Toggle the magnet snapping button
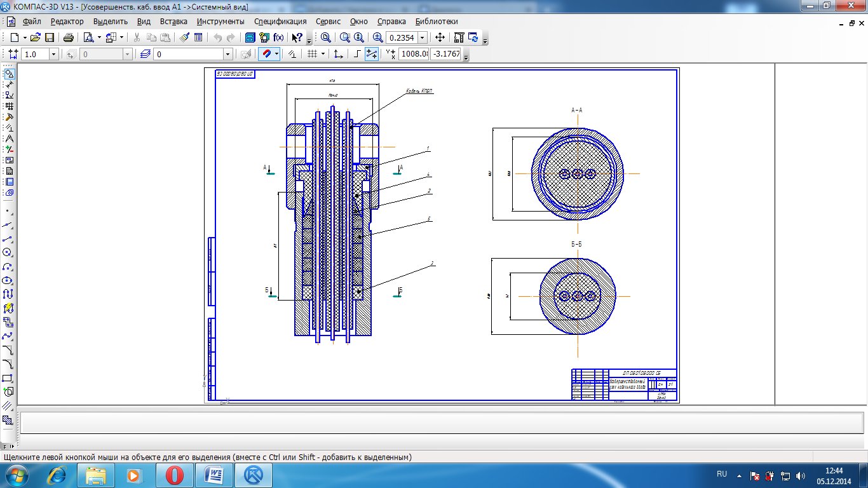Screen dimensions: 868x488 267,54
